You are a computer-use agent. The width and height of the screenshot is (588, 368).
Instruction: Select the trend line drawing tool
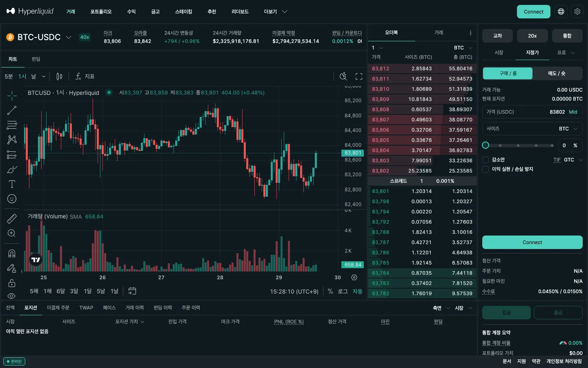point(12,110)
